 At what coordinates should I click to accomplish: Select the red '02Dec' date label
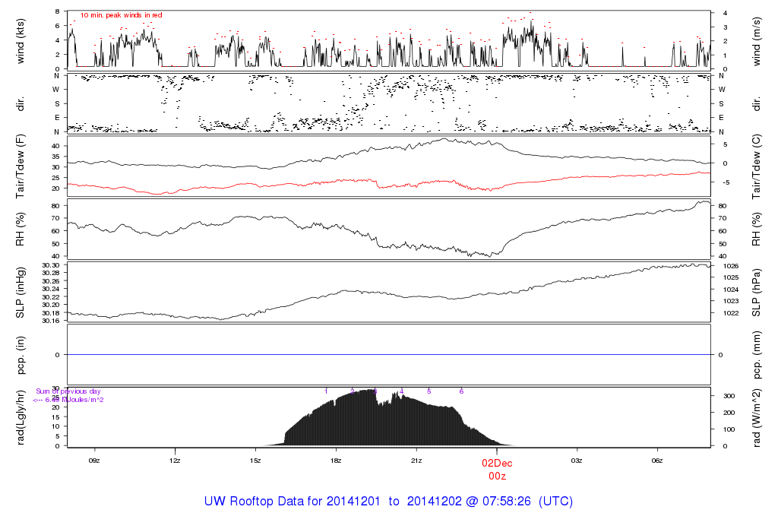[x=497, y=463]
